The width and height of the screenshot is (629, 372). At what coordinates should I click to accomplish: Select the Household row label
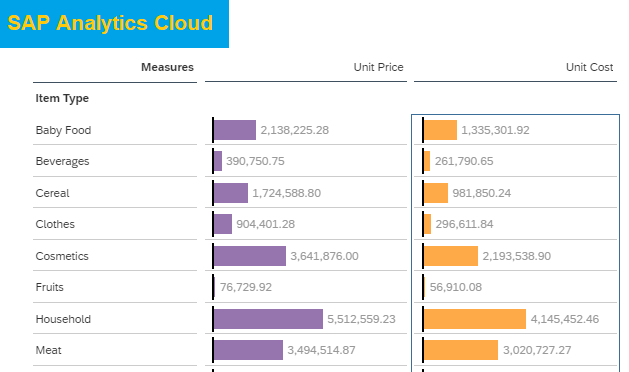coord(63,319)
